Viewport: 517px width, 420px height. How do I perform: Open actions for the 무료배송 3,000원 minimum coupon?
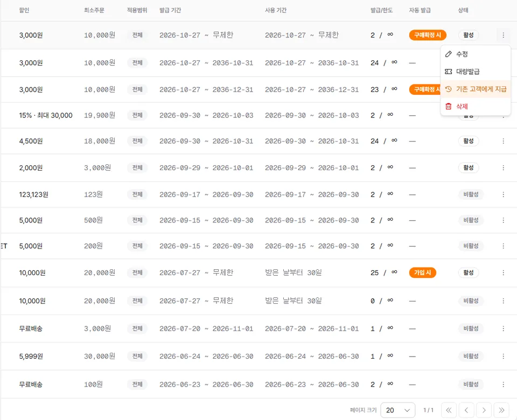coord(503,328)
